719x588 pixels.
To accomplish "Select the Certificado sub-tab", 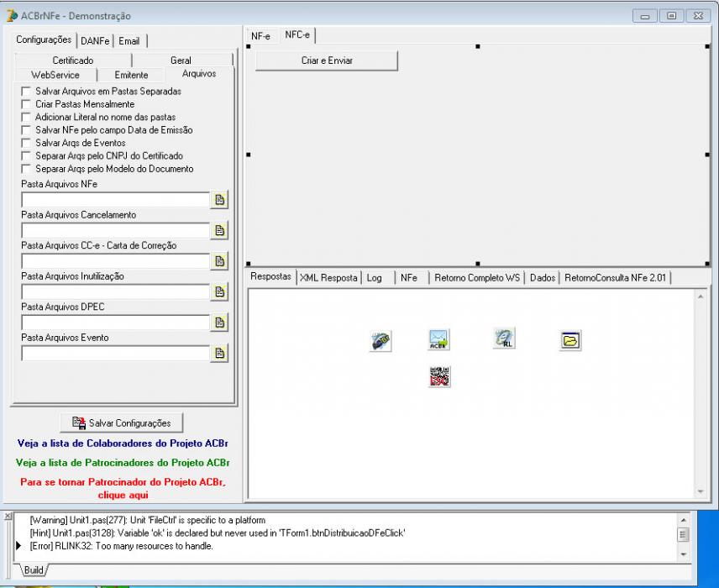I will coord(73,60).
